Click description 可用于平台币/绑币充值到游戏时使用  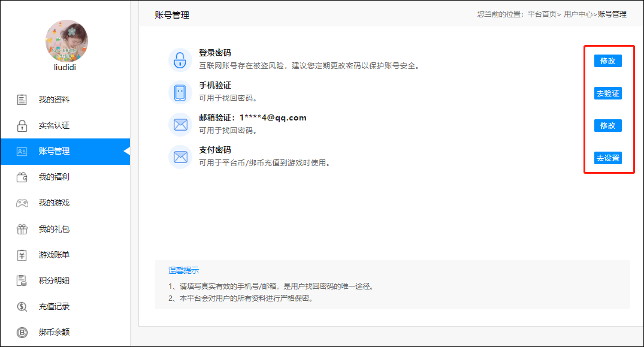point(265,163)
